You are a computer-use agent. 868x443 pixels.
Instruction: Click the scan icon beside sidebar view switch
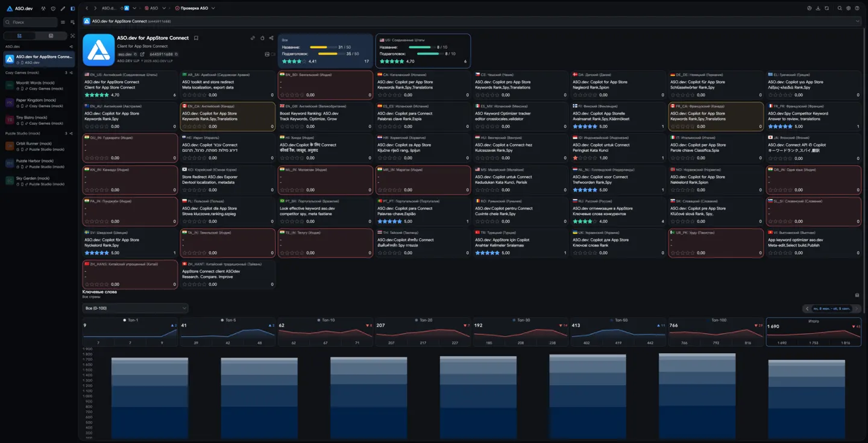[72, 36]
